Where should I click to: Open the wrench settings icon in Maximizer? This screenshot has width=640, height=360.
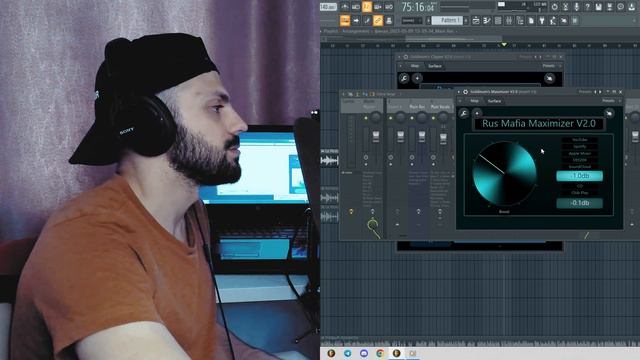tap(464, 113)
